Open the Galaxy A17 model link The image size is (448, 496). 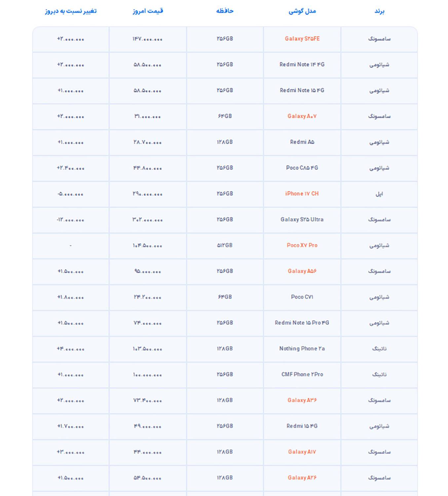click(x=302, y=452)
